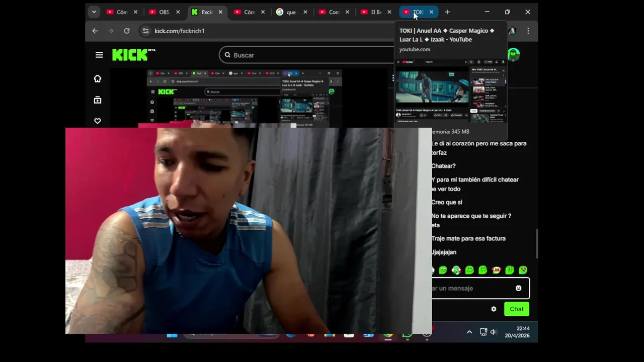The height and width of the screenshot is (362, 644).
Task: Insert the Kick emote wearing a red hat
Action: click(x=496, y=270)
